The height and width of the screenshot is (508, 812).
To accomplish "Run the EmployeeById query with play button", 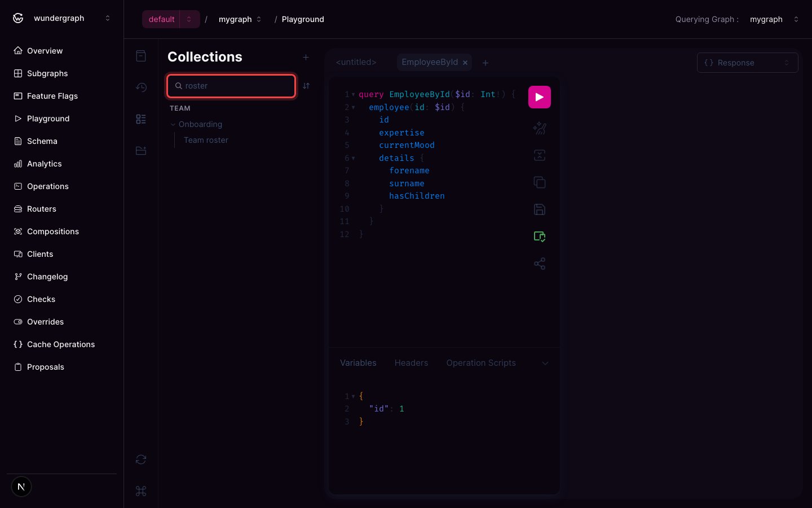I will pos(539,97).
